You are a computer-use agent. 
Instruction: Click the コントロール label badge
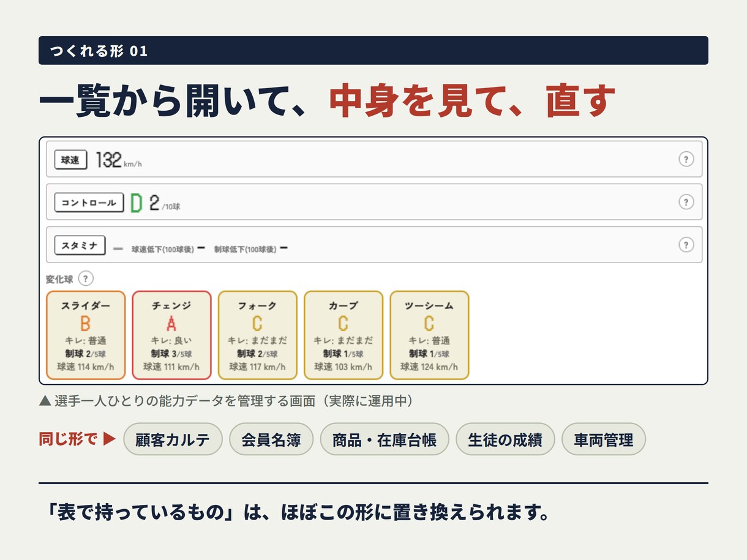(x=89, y=203)
